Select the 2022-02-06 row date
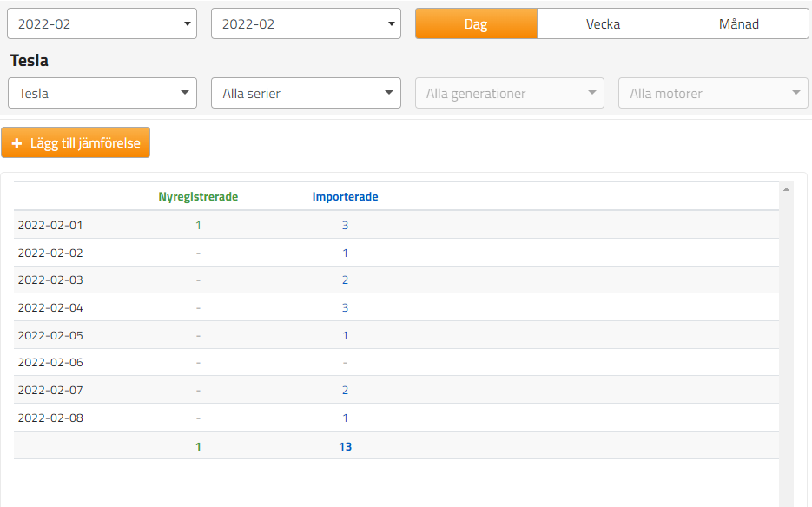Image resolution: width=812 pixels, height=507 pixels. [50, 363]
